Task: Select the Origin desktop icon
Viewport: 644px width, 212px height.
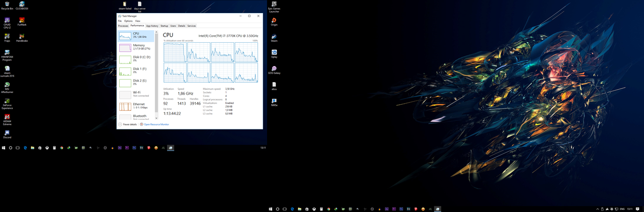Action: click(274, 21)
